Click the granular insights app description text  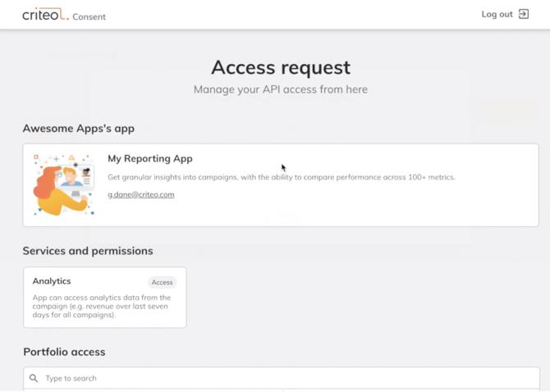coord(281,177)
